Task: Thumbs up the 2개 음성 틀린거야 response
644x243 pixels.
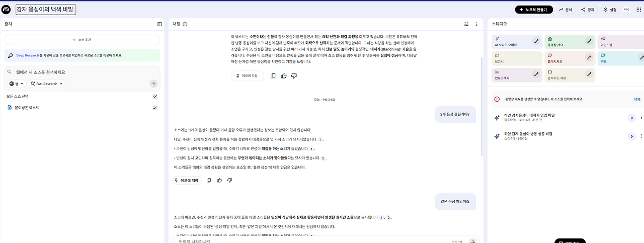Action: point(219,180)
